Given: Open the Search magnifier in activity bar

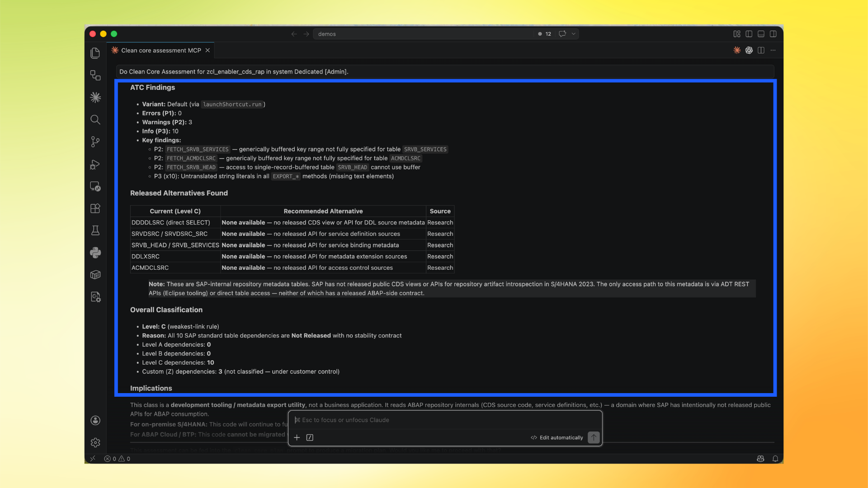Looking at the screenshot, I should click(95, 120).
